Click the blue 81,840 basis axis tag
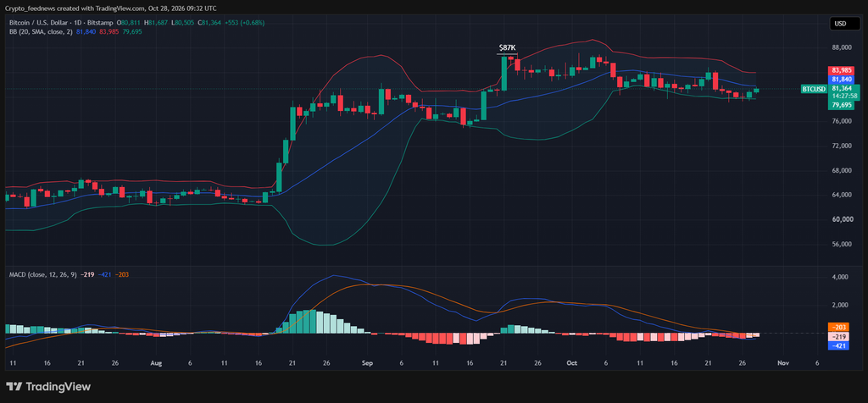The width and height of the screenshot is (868, 403). [x=842, y=79]
